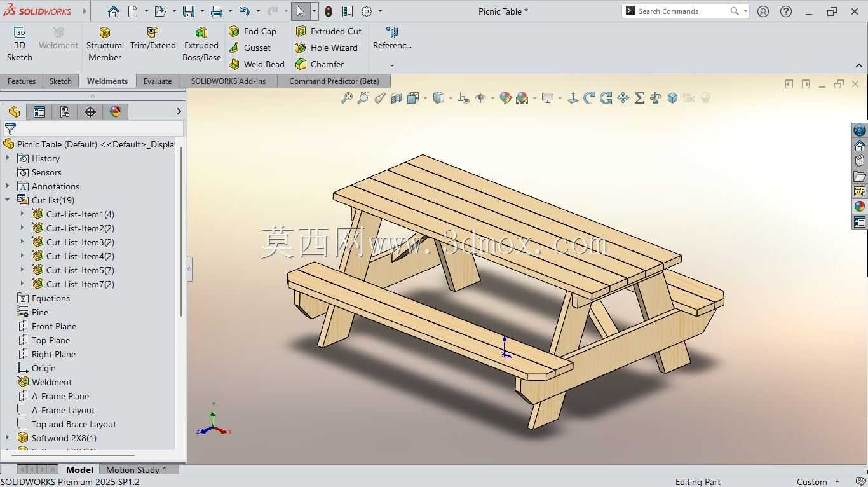
Task: Select the Chamfer command
Action: coord(320,64)
